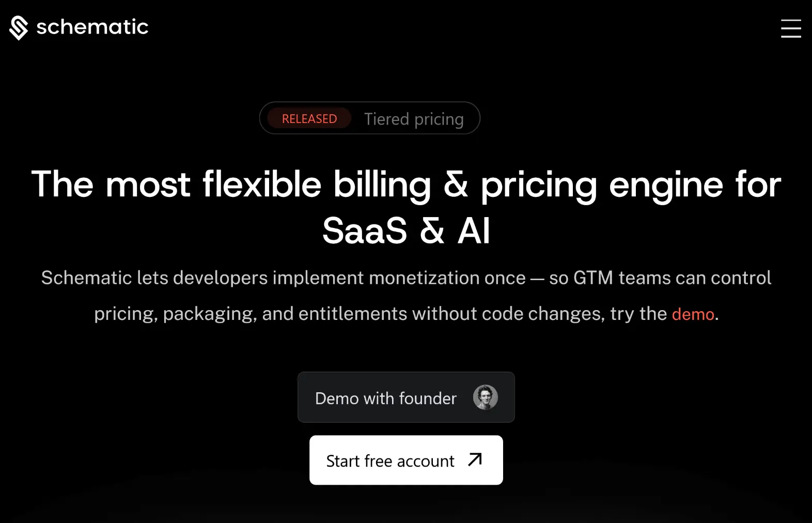Click 'GTM' in the description text
The width and height of the screenshot is (812, 523).
[x=593, y=278]
